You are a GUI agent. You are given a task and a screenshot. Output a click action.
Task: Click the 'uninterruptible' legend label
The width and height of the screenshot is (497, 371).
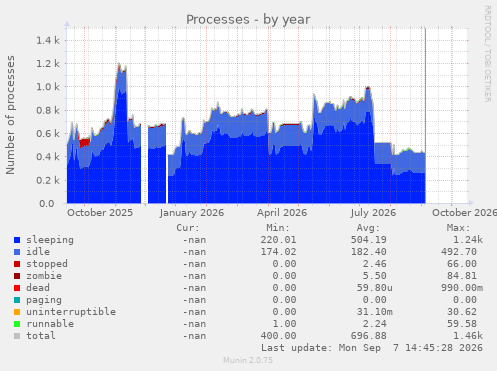pos(71,312)
